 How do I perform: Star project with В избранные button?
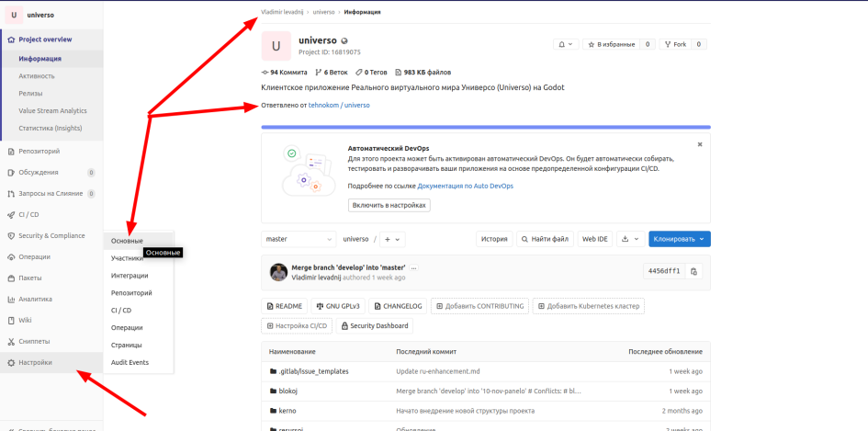[611, 44]
